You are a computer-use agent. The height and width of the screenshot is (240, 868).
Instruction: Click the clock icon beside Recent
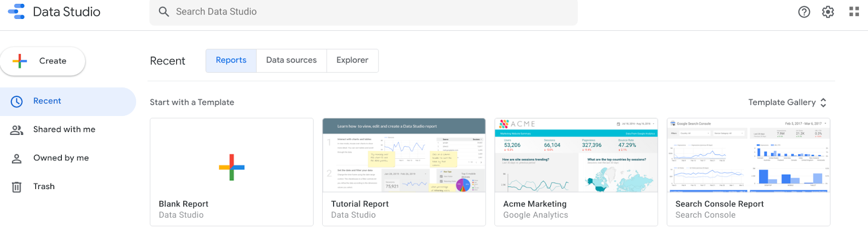(x=17, y=101)
